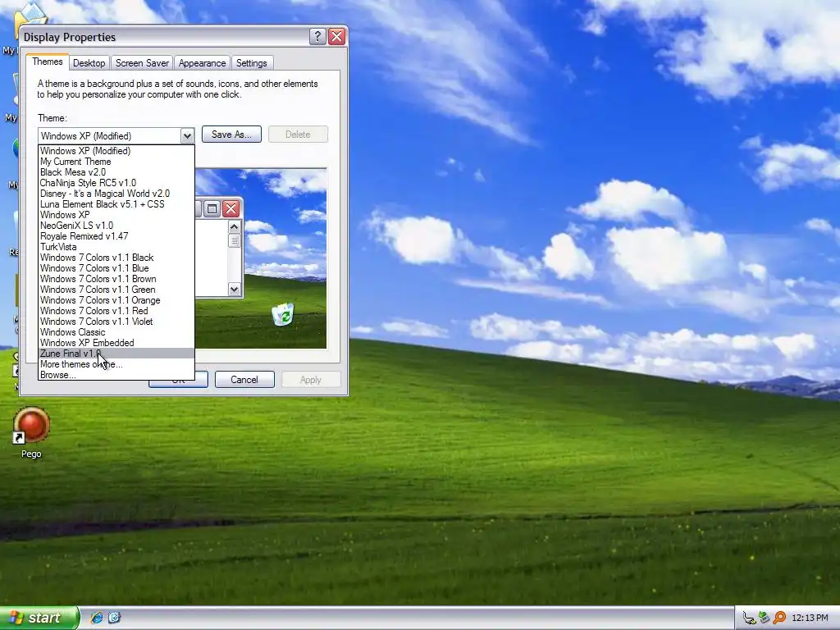Click the second quick launch icon beside Internet Explorer
The width and height of the screenshot is (840, 630).
(x=114, y=618)
